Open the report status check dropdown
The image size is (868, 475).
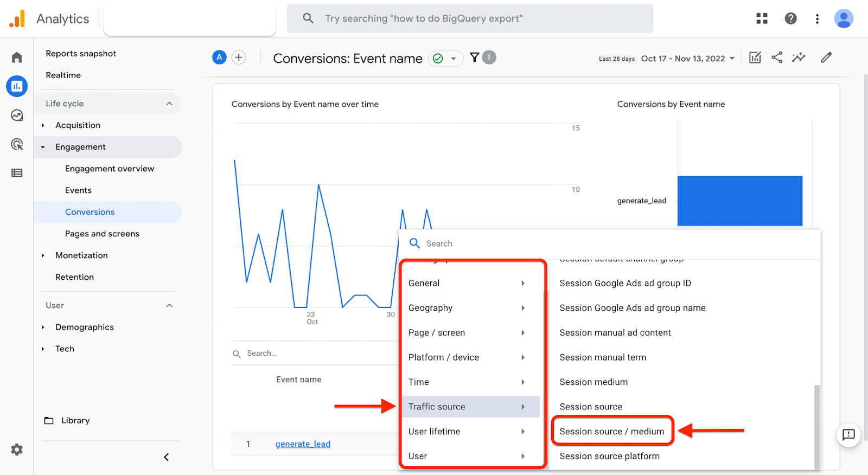[x=446, y=58]
